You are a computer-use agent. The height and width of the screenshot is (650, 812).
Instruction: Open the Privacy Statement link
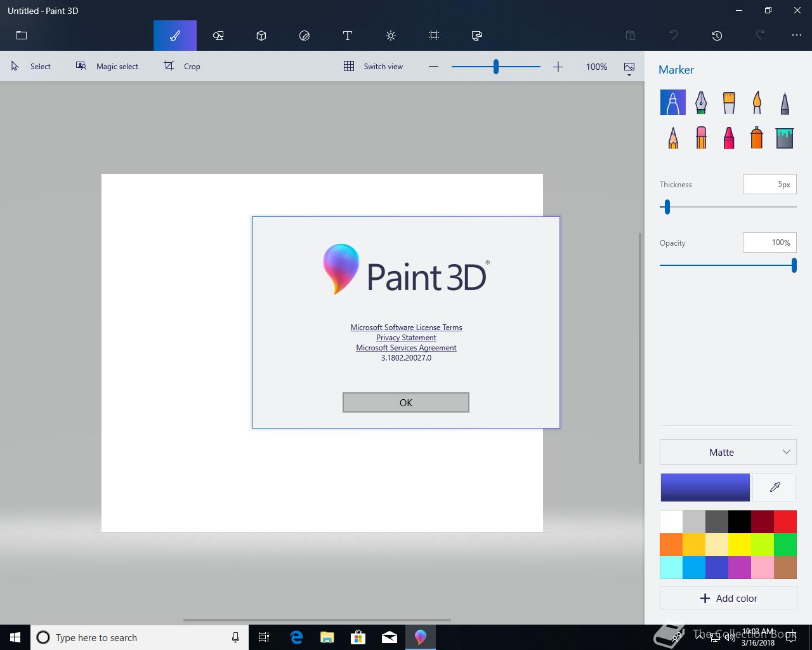point(406,338)
